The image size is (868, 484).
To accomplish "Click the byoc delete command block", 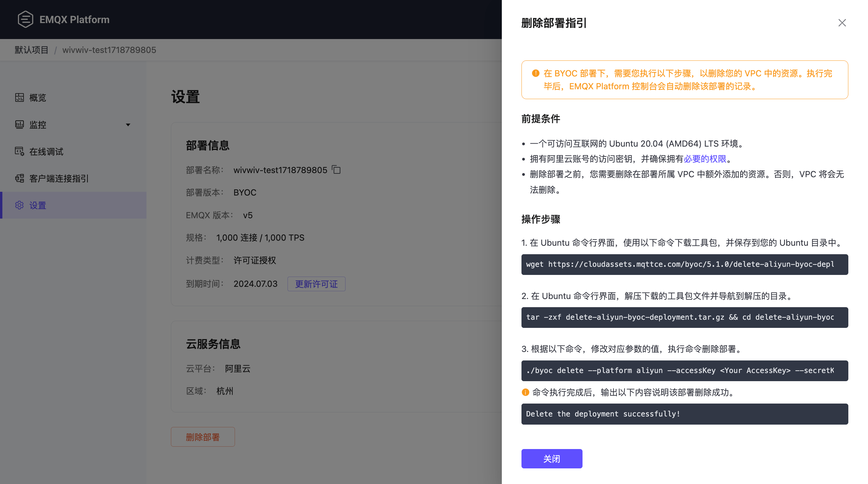I will [684, 371].
